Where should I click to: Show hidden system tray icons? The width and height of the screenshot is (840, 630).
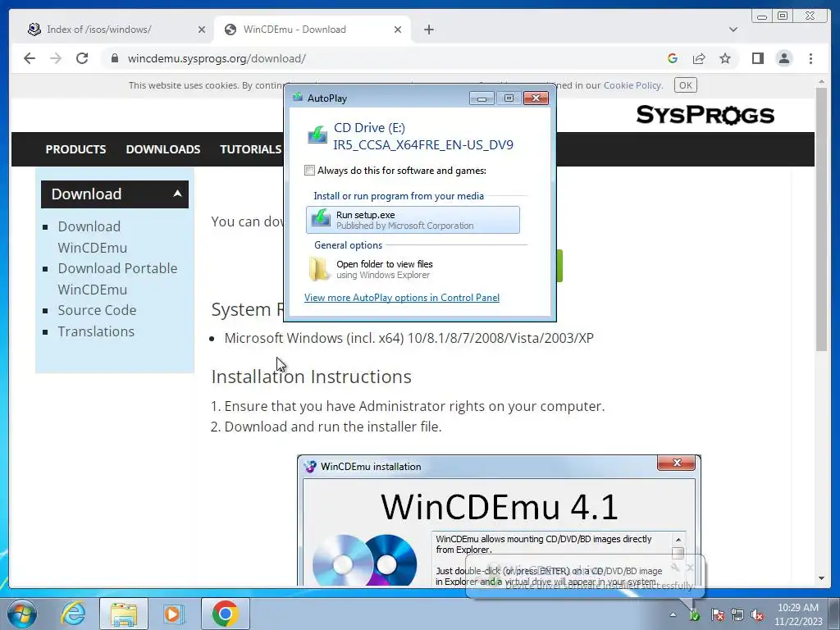[673, 615]
